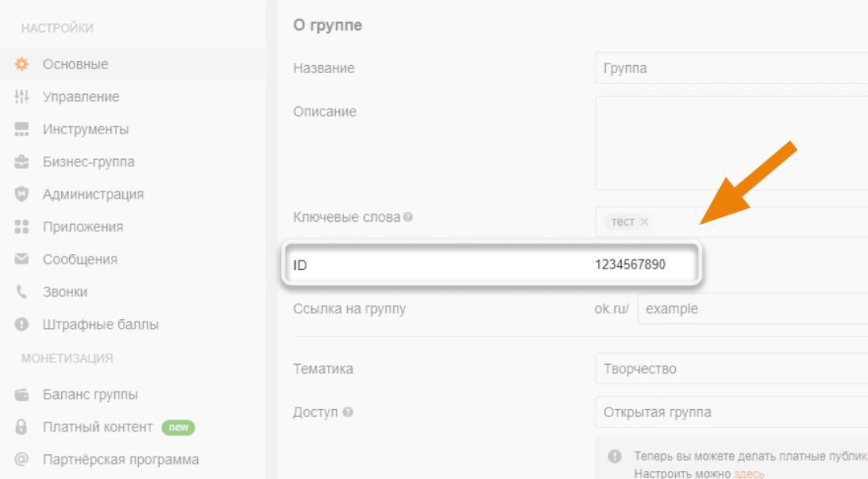This screenshot has width=868, height=479.
Task: Click the Платный контент lock icon
Action: point(23,427)
